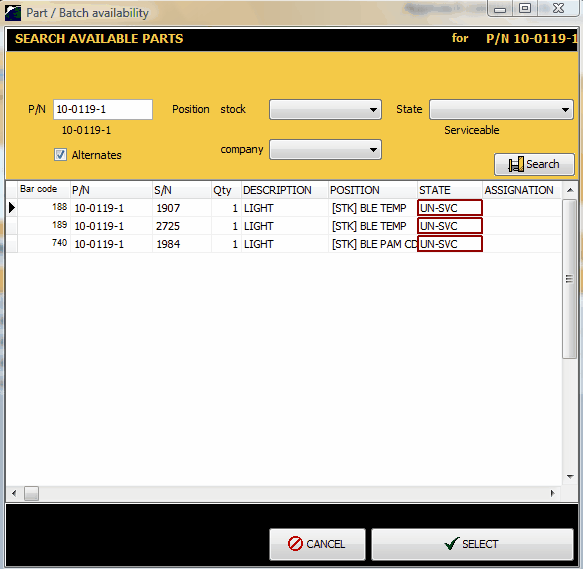583x569 pixels.
Task: Click the row selector arrow for barcode 188
Action: (12, 208)
